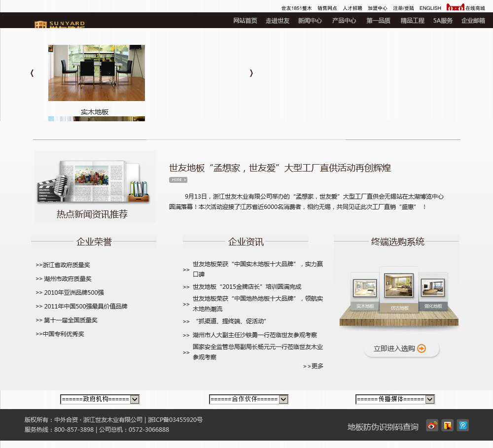Open the 2015金牌店长 training news

click(x=247, y=287)
